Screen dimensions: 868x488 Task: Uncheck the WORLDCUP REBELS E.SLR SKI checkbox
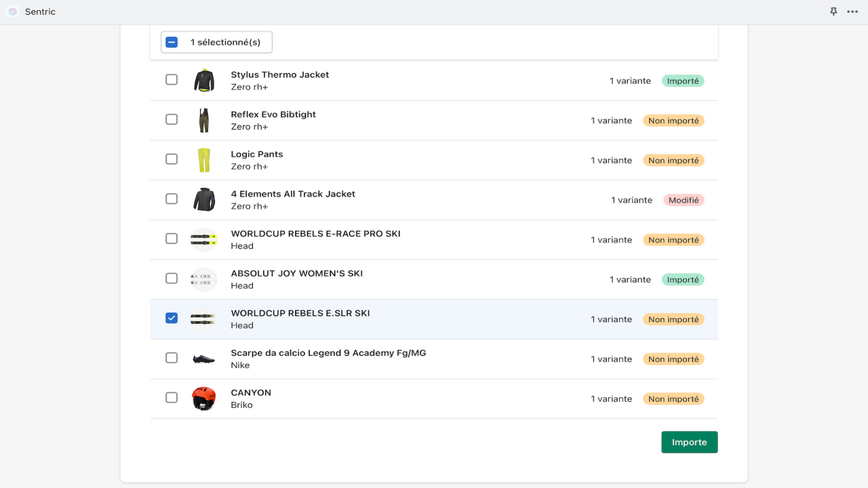[172, 318]
